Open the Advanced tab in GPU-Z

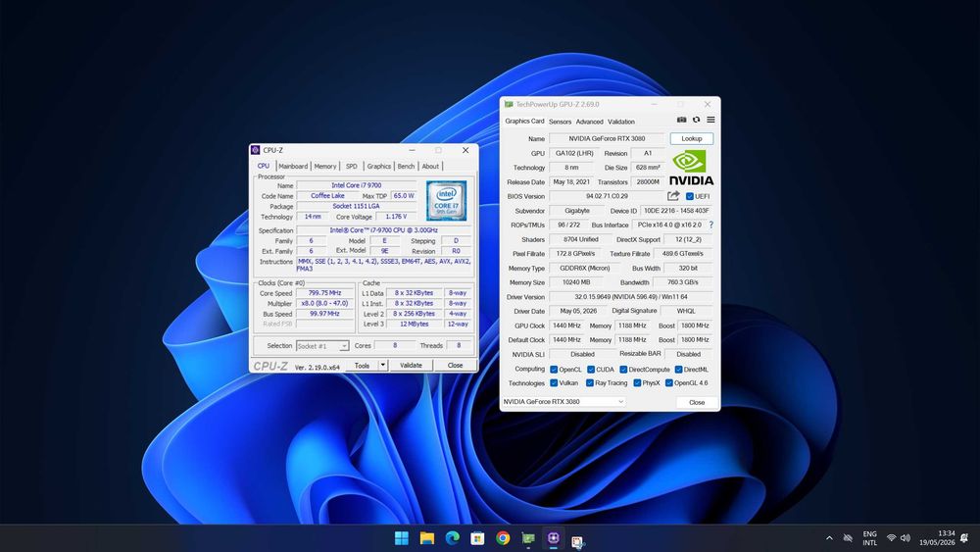[589, 122]
